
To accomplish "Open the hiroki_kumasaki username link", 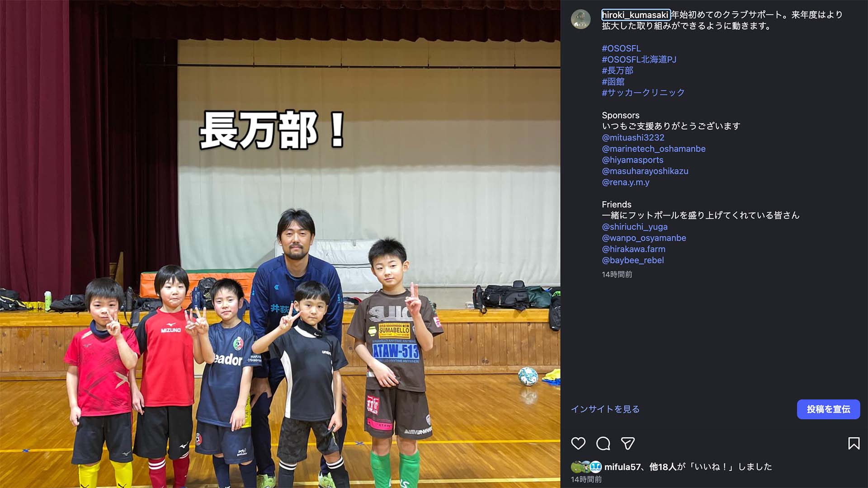I will [635, 15].
